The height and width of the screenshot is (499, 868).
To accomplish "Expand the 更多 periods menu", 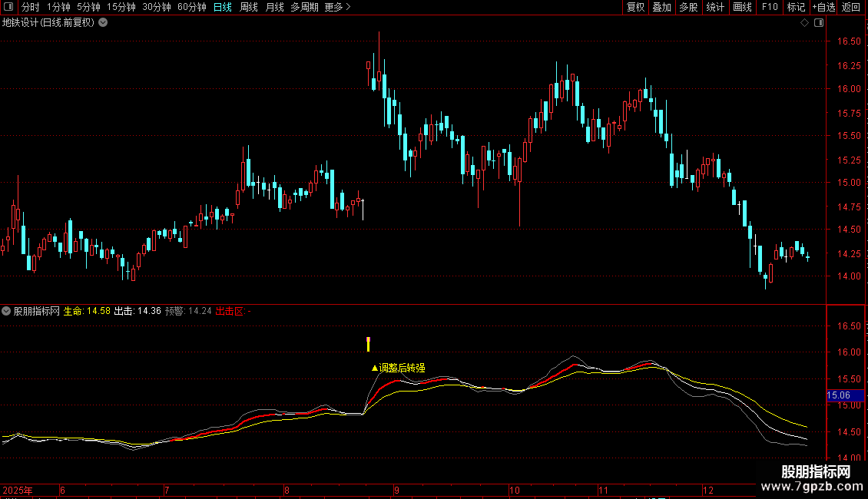I will [337, 7].
